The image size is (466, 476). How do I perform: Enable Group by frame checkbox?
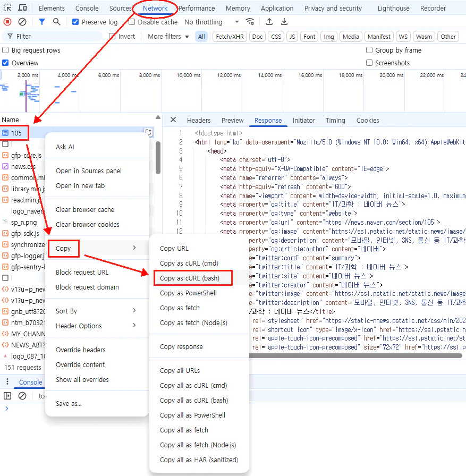369,50
